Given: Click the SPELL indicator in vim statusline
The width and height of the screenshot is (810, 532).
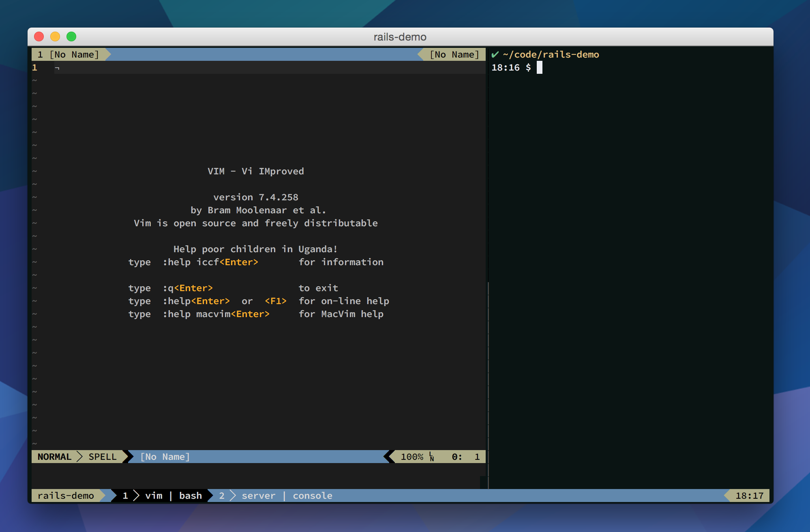Looking at the screenshot, I should 103,457.
